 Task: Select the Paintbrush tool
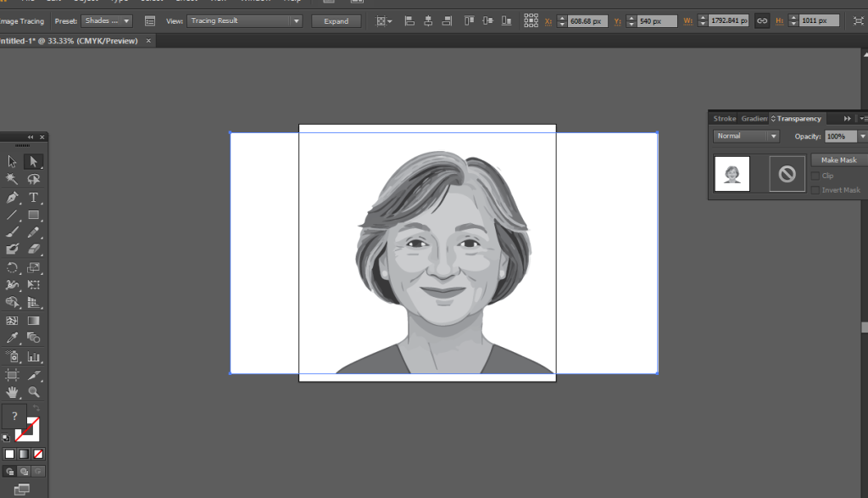(12, 232)
